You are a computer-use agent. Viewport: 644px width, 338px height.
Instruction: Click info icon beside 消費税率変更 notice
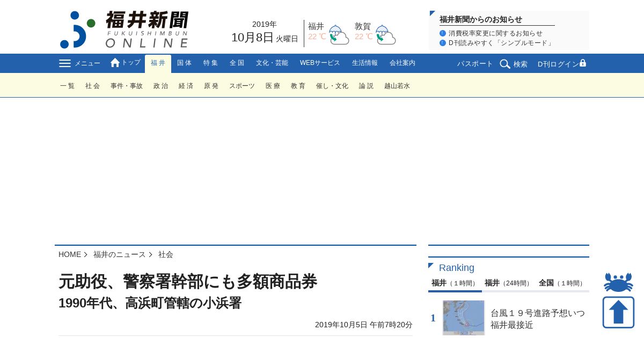tap(443, 33)
